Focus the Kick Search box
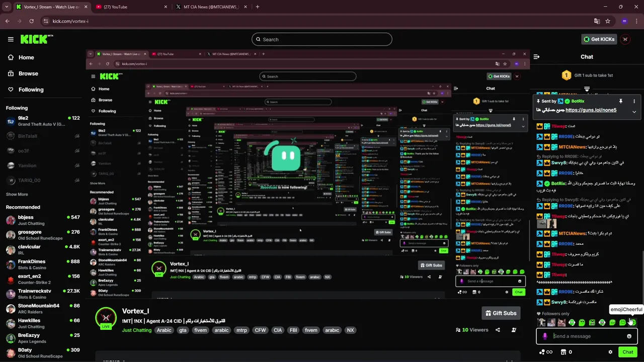The height and width of the screenshot is (362, 644). pyautogui.click(x=322, y=39)
